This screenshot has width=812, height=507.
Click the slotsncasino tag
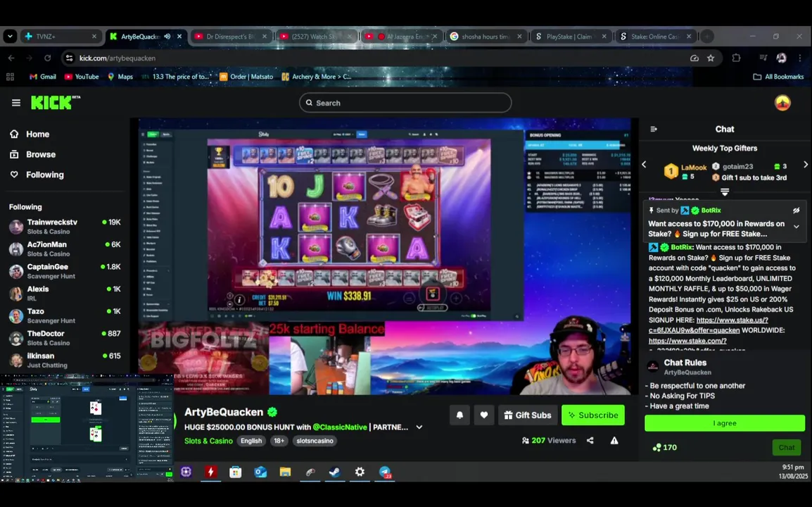pyautogui.click(x=315, y=441)
